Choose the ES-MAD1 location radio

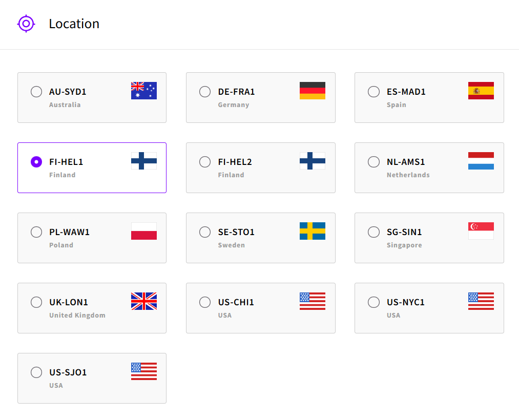click(374, 92)
